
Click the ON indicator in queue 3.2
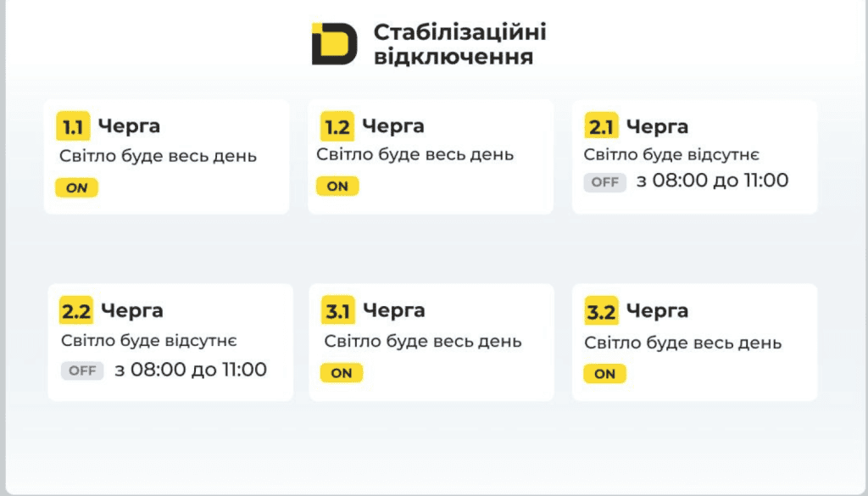pos(605,374)
